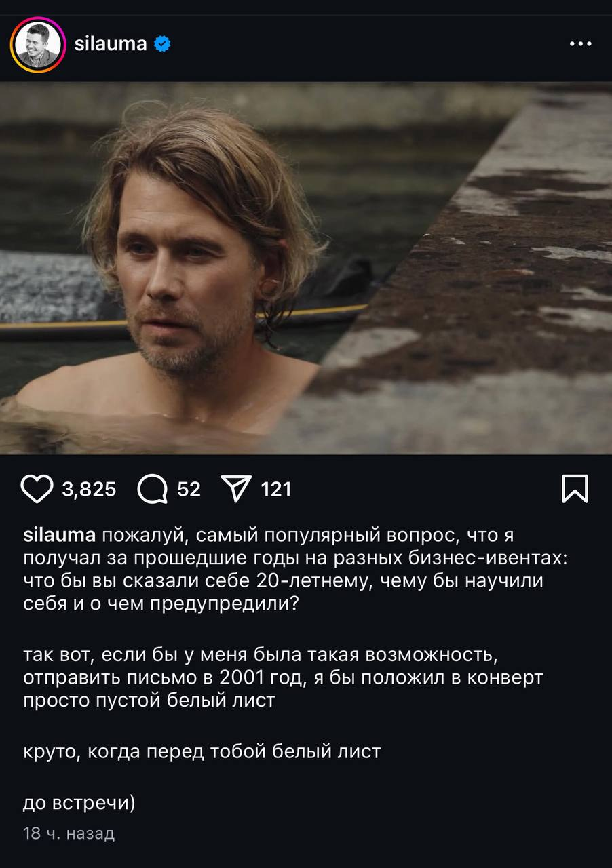Click the 121 shares count
612x868 pixels.
pos(276,489)
